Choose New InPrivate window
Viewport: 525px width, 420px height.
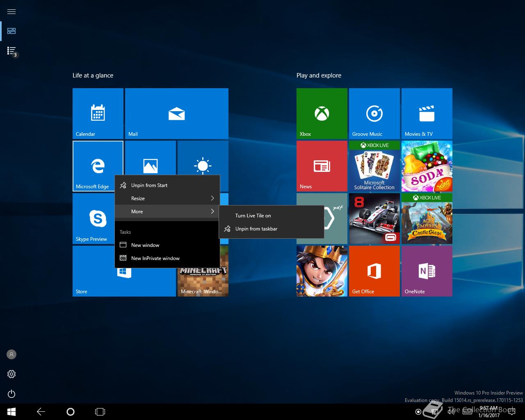click(167, 258)
